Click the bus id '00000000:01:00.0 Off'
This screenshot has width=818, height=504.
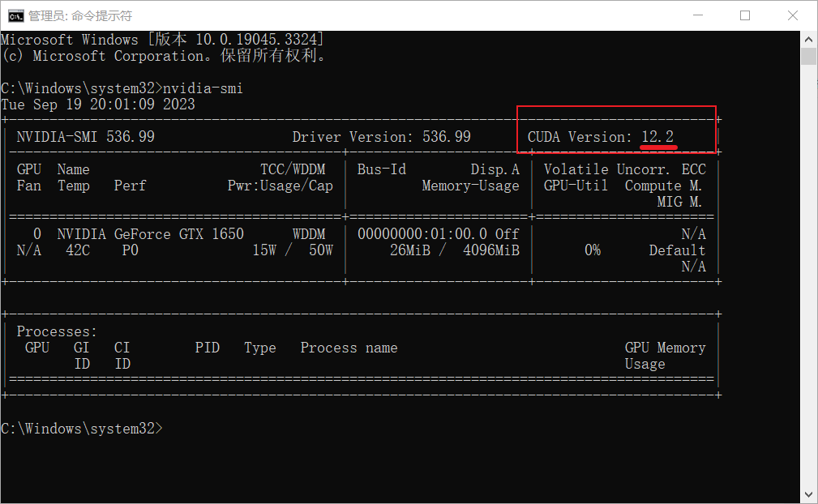tap(439, 234)
